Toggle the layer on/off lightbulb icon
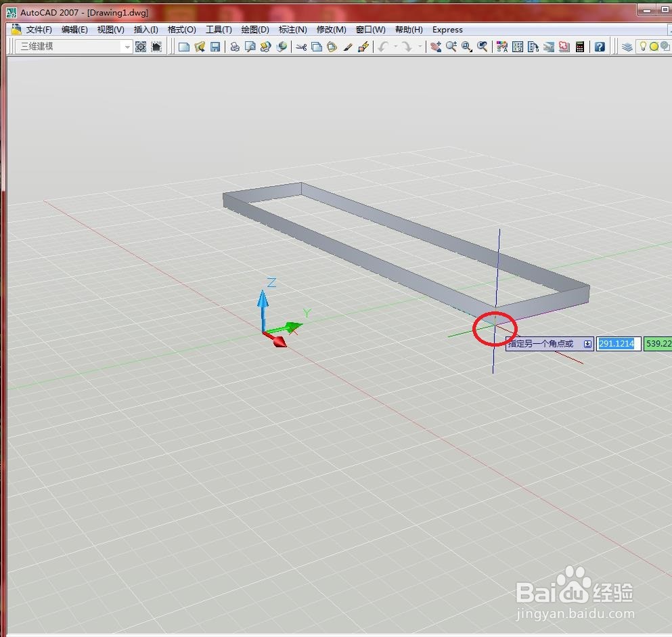672x637 pixels. coord(643,46)
